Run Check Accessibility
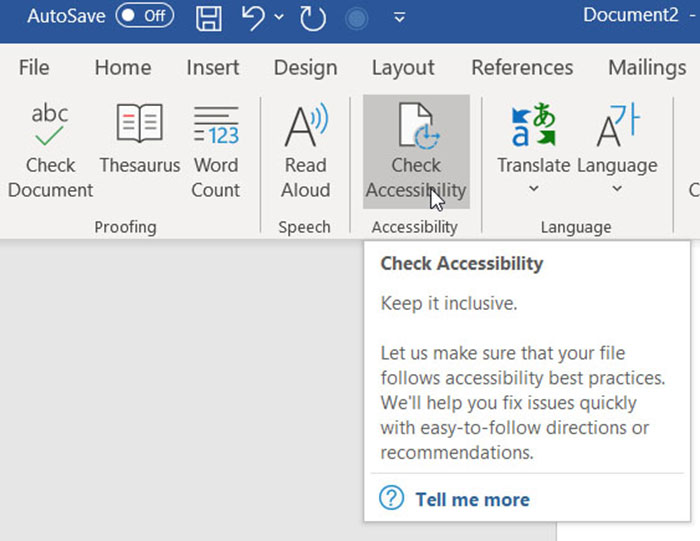 [x=416, y=126]
